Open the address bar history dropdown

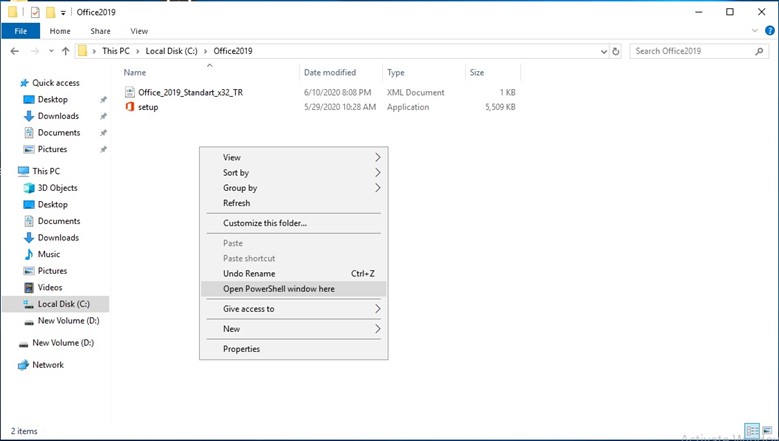pos(604,51)
